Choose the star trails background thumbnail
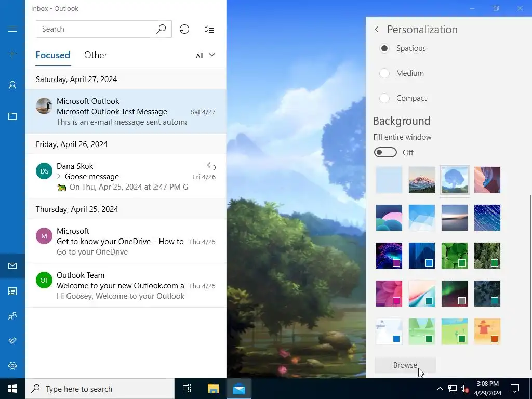Screen dimensions: 532x399 click(x=487, y=218)
